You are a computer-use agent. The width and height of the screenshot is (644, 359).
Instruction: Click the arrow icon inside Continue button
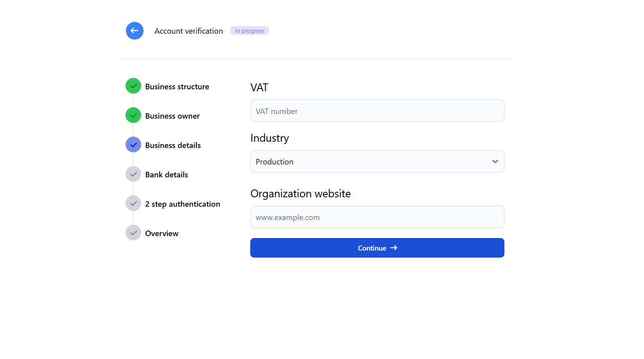coord(394,248)
